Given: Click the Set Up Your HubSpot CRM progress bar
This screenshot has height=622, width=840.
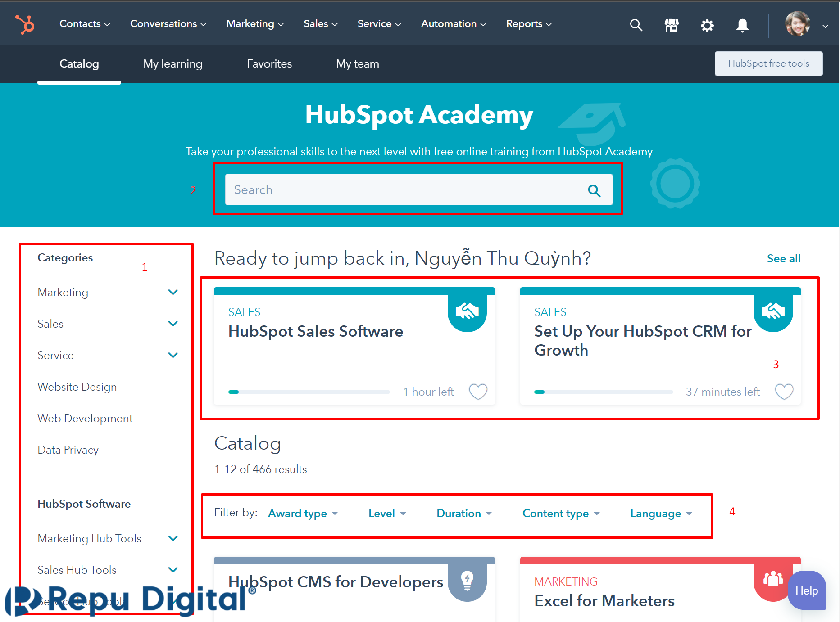Looking at the screenshot, I should (604, 392).
